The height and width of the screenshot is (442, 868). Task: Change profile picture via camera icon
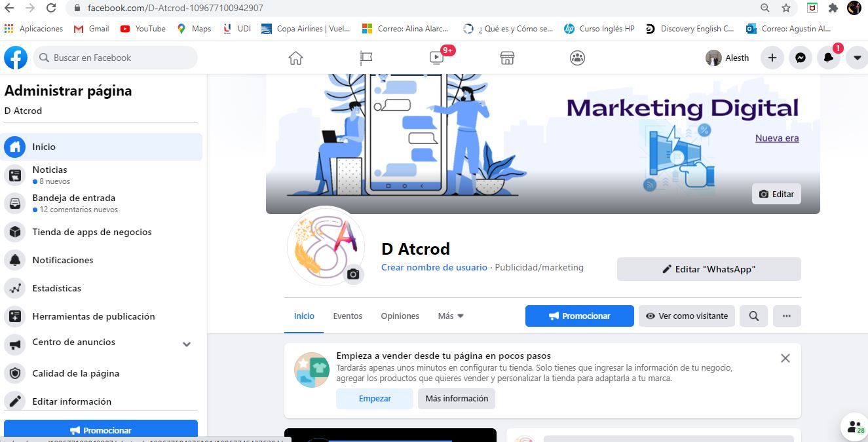(x=353, y=274)
